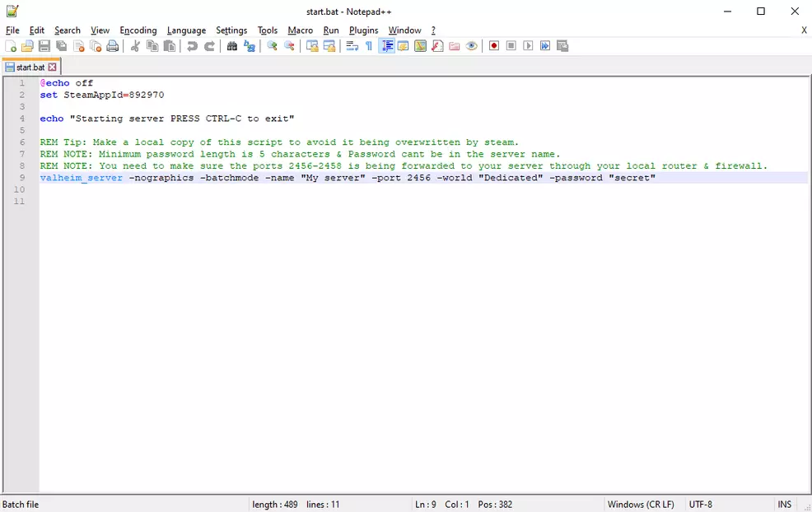Undo the last edit with Undo arrow
Image resolution: width=812 pixels, height=512 pixels.
coord(192,46)
